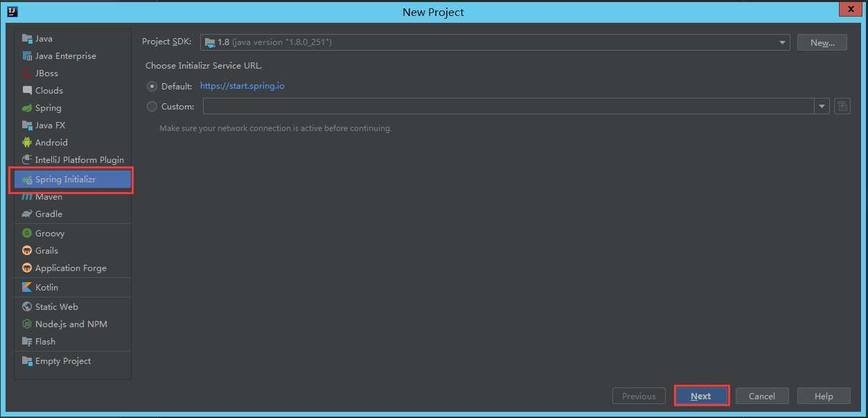The height and width of the screenshot is (418, 868).
Task: Choose Maven project type
Action: [73, 197]
